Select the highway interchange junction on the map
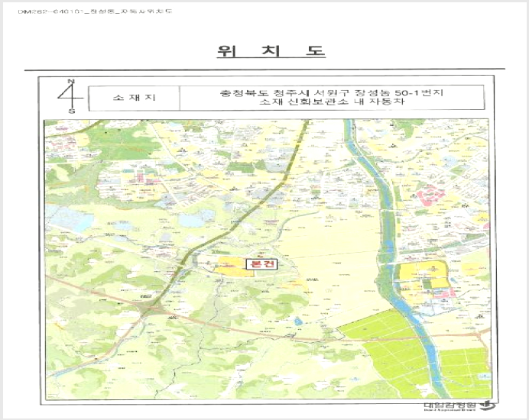The height and width of the screenshot is (420, 529). coord(151,309)
